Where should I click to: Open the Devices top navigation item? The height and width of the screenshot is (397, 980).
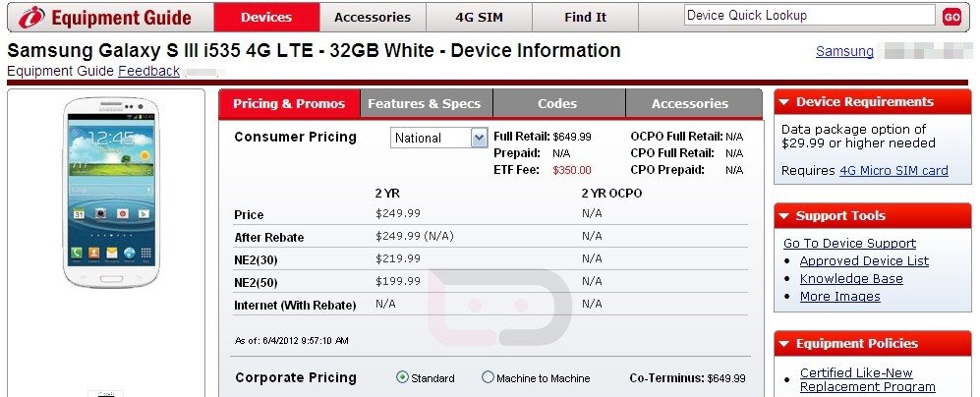click(265, 17)
